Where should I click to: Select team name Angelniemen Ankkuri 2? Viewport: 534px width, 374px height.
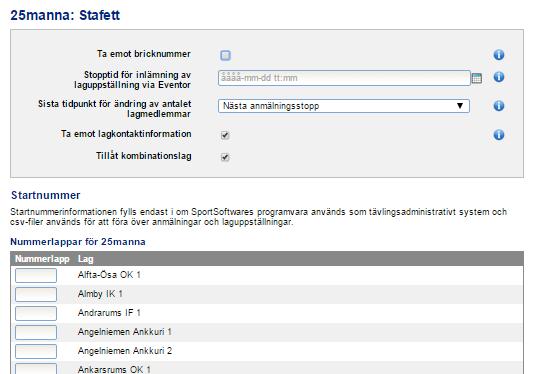125,351
